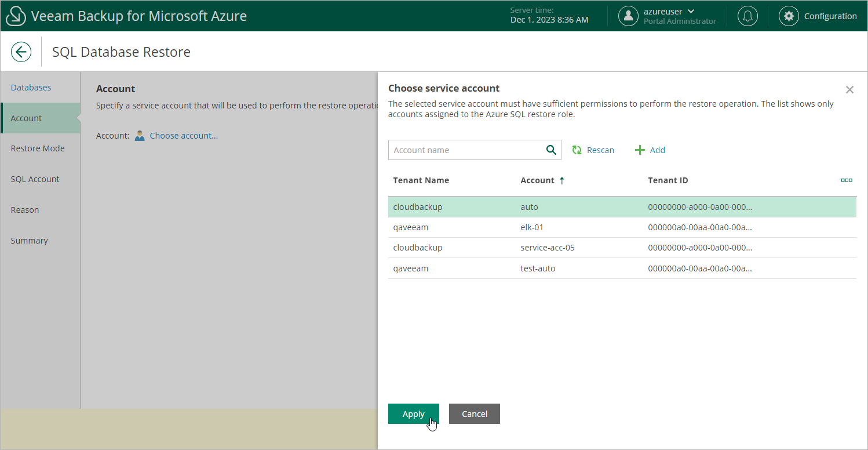Screen dimensions: 868x450
Task: Select the test-auto account row
Action: (x=622, y=268)
